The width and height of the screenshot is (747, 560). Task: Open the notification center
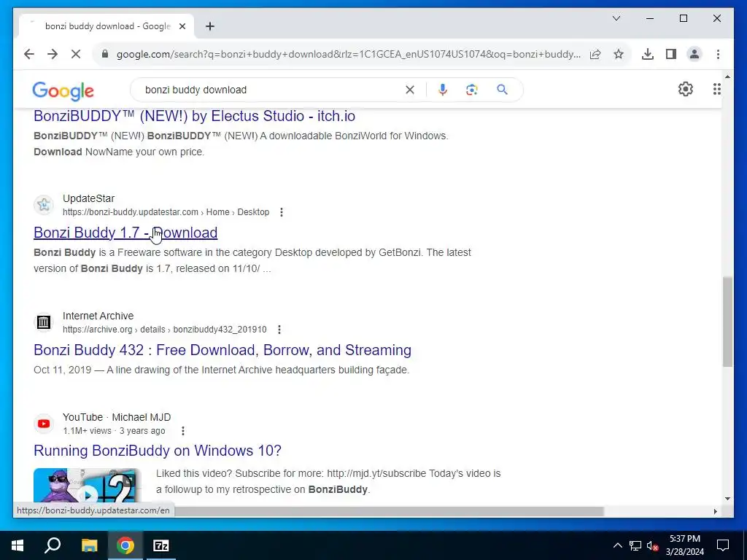click(x=723, y=545)
